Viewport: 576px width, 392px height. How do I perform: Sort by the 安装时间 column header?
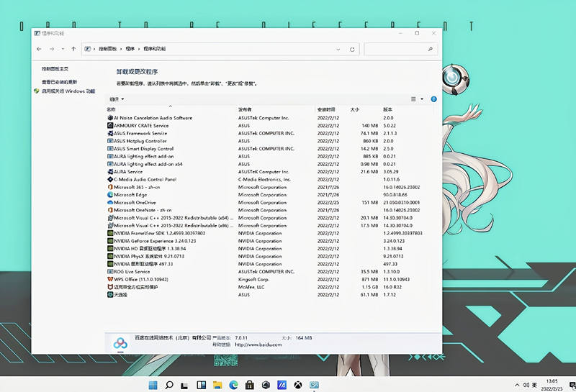pos(326,109)
